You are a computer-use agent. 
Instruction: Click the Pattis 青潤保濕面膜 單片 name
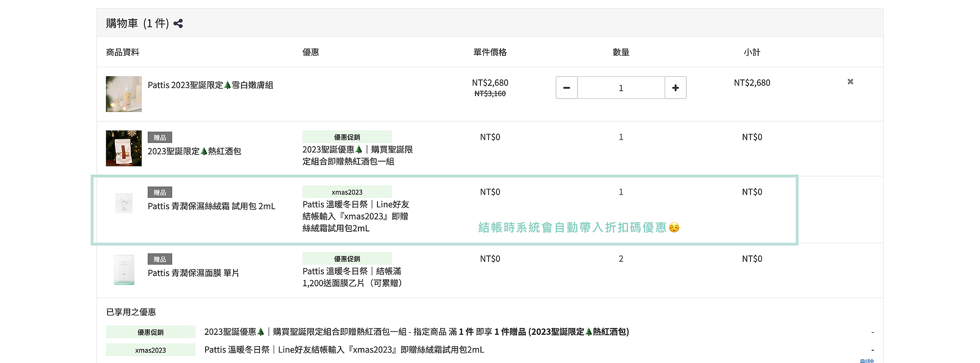[x=193, y=273]
